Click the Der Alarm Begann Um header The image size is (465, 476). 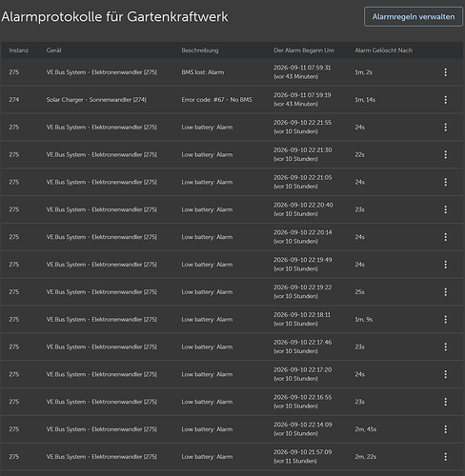click(x=304, y=50)
